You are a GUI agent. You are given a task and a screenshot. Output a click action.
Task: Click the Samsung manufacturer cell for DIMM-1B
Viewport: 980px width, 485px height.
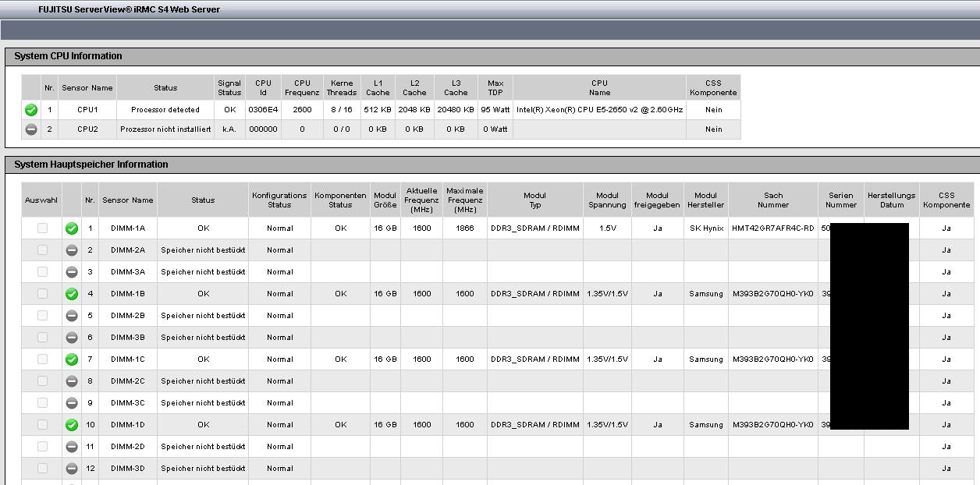tap(706, 294)
